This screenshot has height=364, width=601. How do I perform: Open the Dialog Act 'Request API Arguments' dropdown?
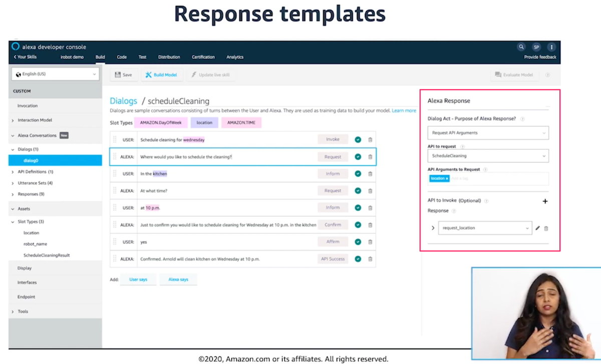488,133
